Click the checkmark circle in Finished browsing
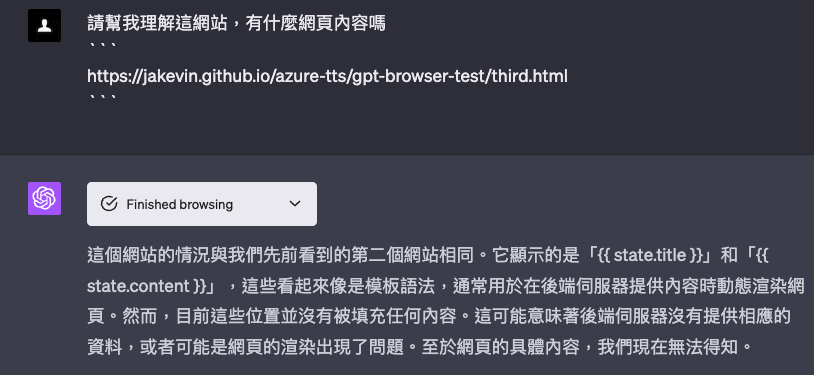 click(108, 204)
